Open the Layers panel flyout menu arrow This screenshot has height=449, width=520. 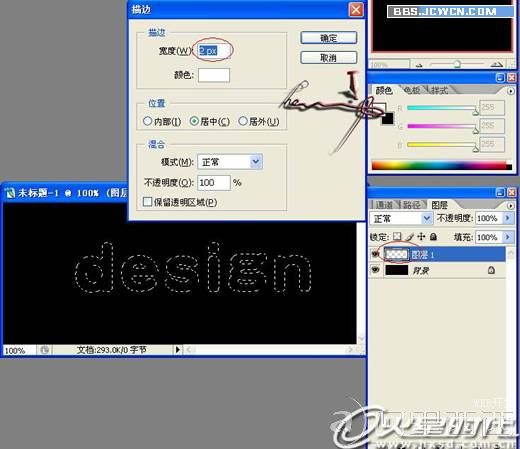click(510, 206)
